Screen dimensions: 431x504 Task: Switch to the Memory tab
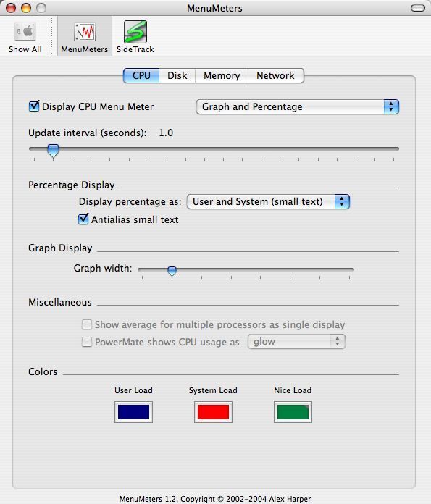[x=222, y=75]
